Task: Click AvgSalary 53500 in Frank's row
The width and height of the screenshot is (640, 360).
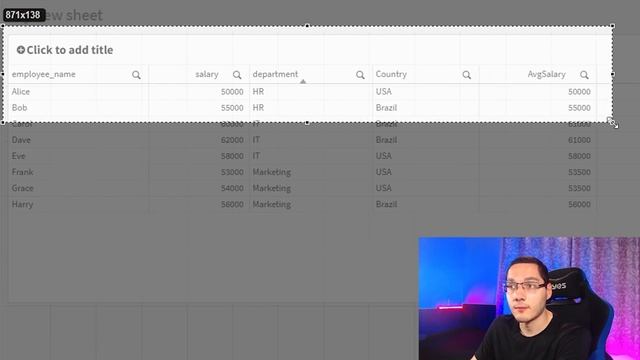Action: click(579, 172)
